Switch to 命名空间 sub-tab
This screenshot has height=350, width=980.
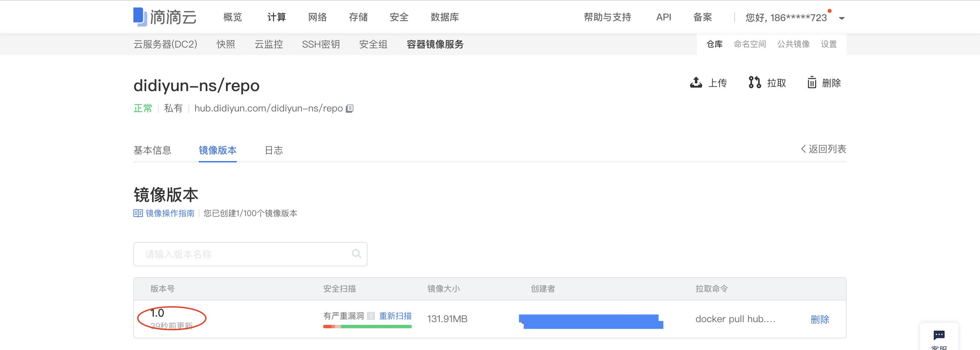[750, 44]
